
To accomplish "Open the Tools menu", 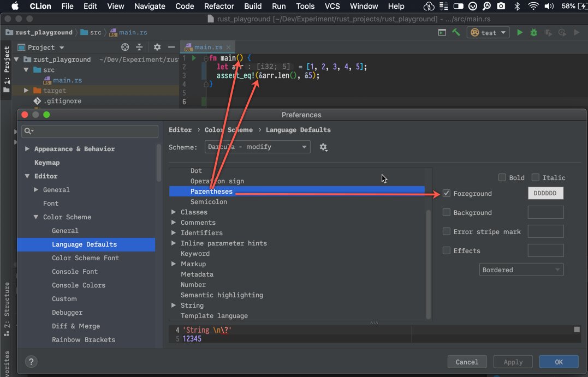I will pos(305,6).
